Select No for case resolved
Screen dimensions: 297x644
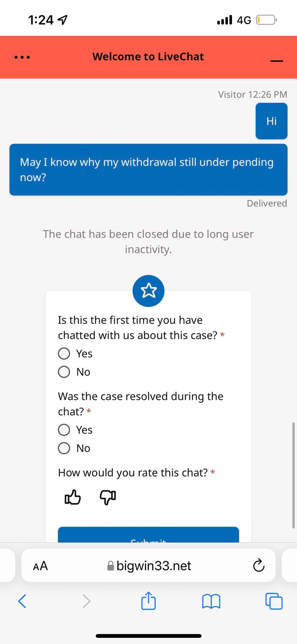tap(64, 448)
